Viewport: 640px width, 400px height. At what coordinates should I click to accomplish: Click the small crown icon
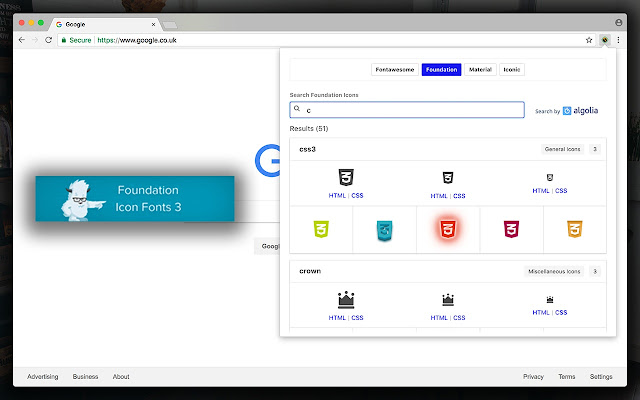pyautogui.click(x=550, y=300)
